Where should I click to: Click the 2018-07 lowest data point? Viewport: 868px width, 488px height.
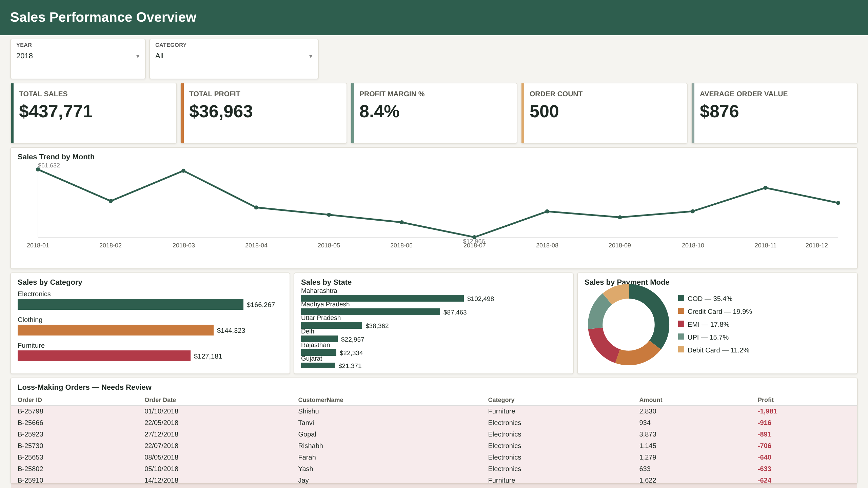click(474, 237)
